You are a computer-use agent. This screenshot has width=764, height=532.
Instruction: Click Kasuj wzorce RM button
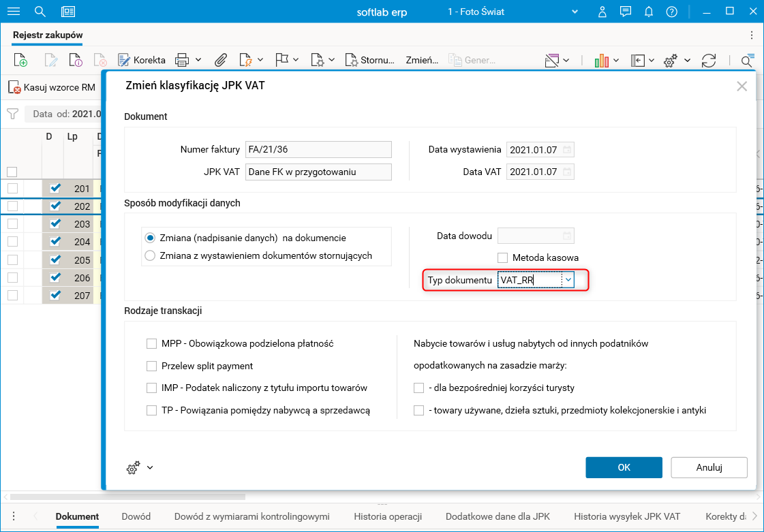coord(52,88)
